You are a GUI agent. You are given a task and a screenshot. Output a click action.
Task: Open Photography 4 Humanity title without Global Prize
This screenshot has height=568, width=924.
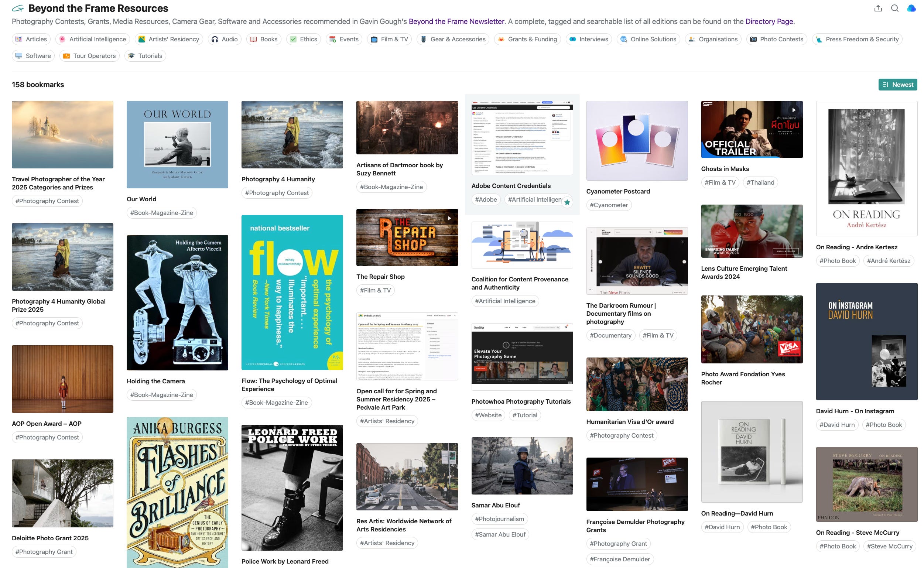[278, 179]
